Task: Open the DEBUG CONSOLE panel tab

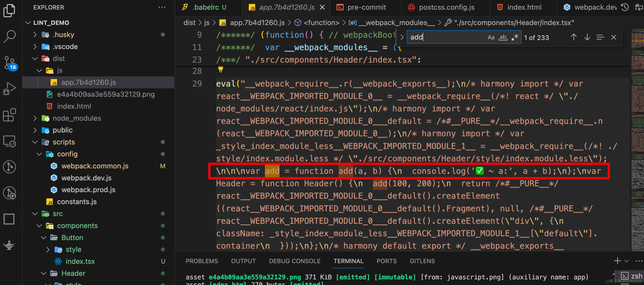Action: pyautogui.click(x=295, y=261)
